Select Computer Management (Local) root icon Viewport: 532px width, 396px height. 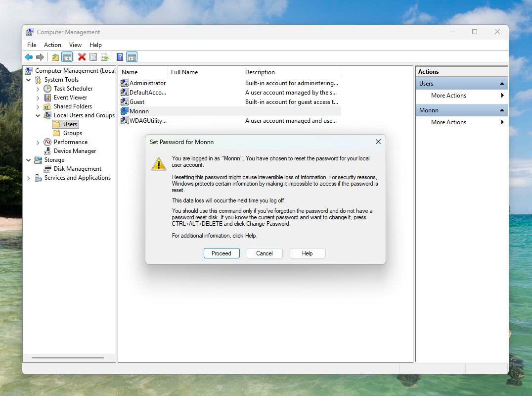coord(29,71)
